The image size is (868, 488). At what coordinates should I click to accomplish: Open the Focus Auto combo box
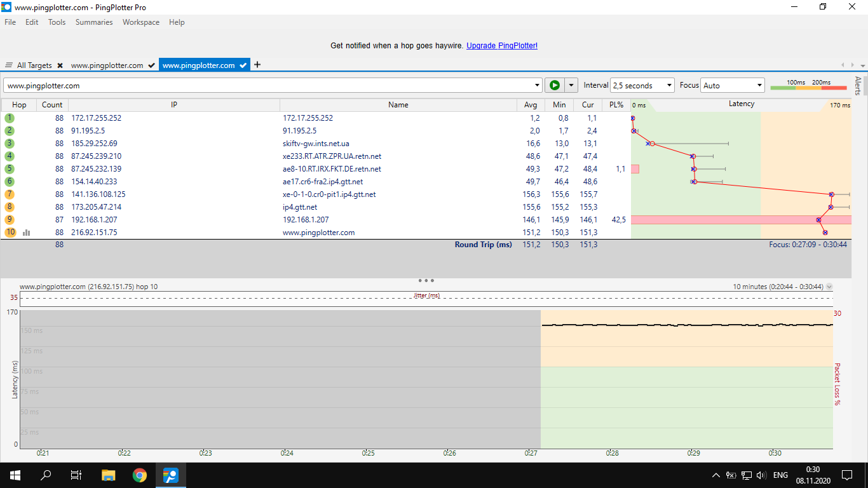(733, 85)
